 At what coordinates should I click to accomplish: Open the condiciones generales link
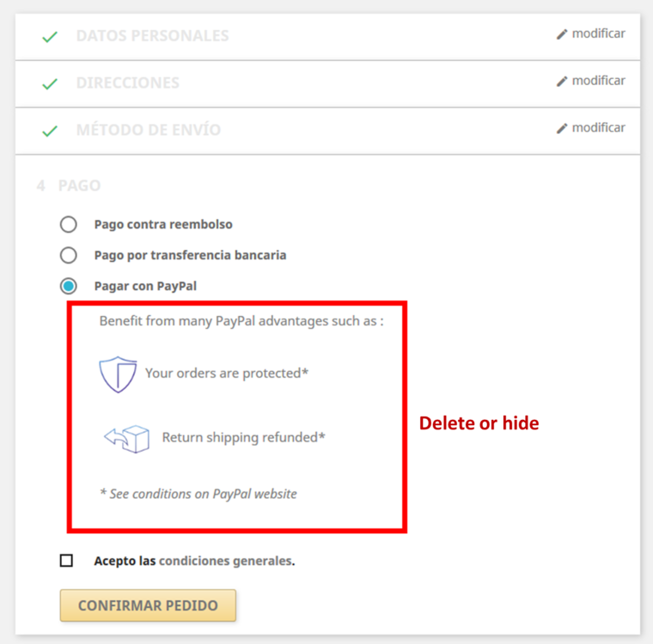point(225,562)
